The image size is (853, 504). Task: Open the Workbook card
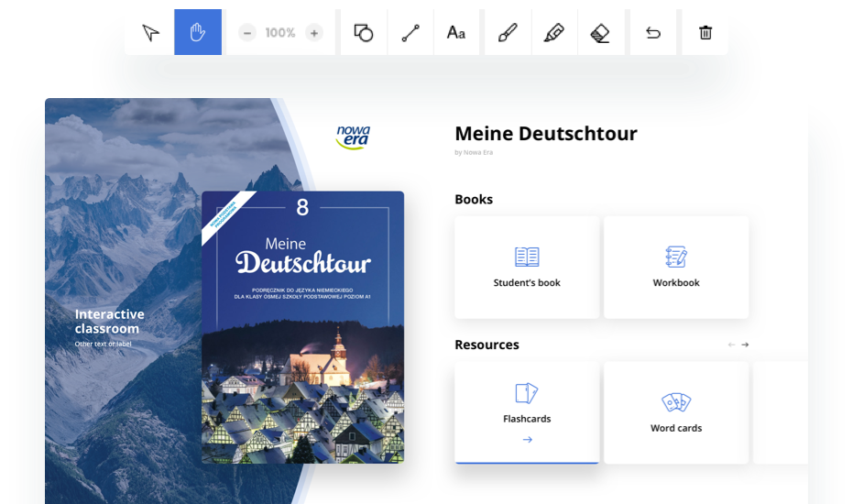[676, 268]
